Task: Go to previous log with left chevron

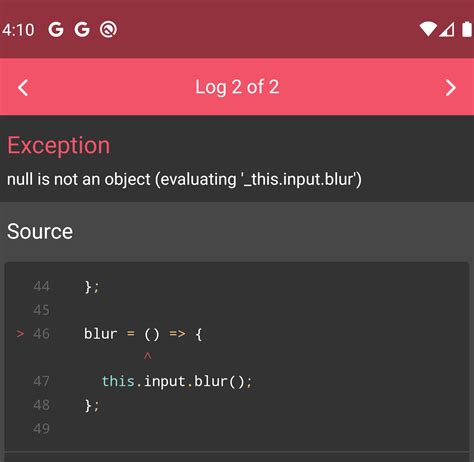Action: [23, 88]
